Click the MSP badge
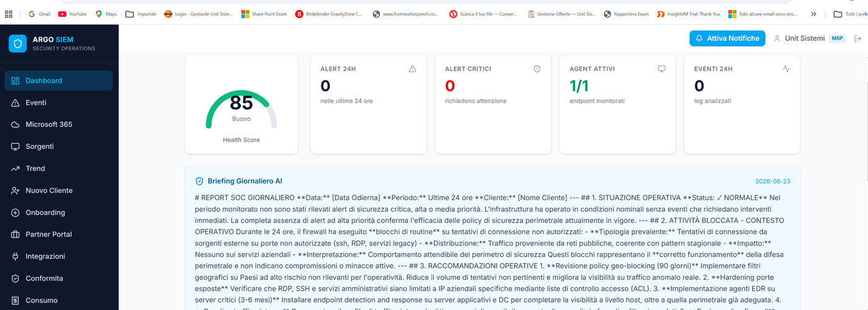 [838, 38]
